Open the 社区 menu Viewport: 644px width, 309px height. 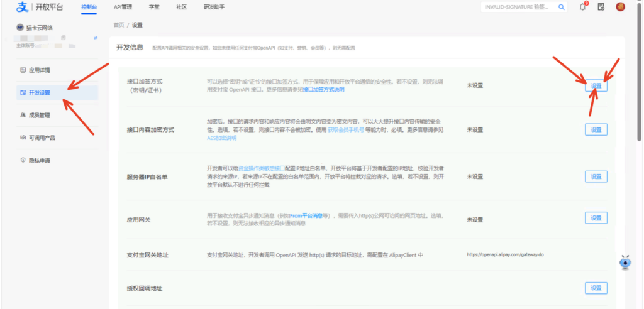click(x=182, y=7)
